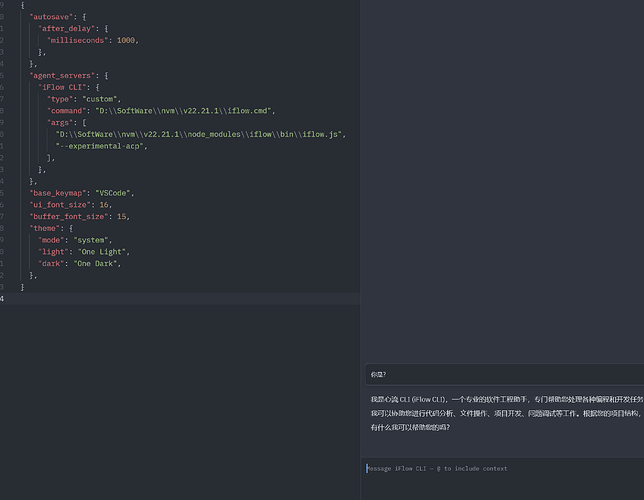Click the reply line ending with "吗?"
Screen dimensions: 644x500
click(x=410, y=428)
